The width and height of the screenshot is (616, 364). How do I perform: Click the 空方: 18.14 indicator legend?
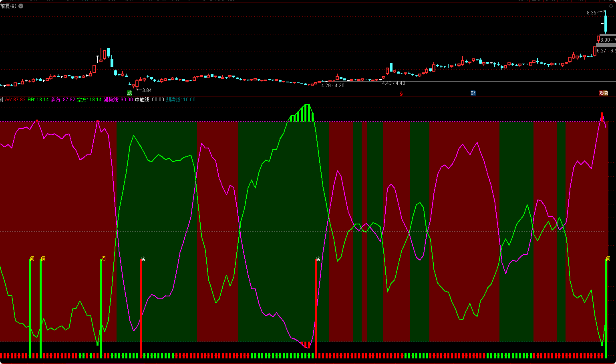(89, 100)
